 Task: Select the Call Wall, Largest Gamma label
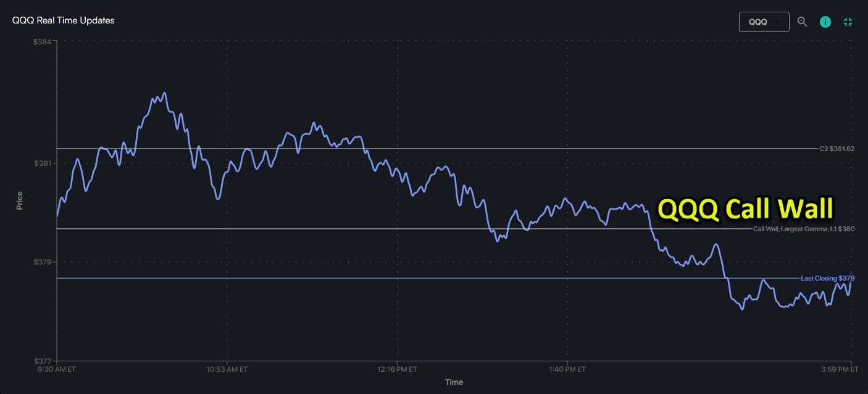[x=803, y=229]
